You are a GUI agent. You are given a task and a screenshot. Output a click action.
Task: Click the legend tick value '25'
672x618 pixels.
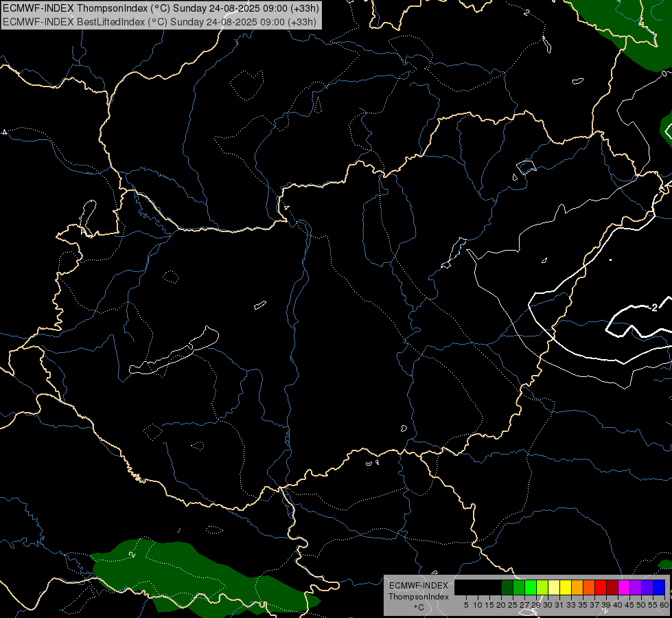[513, 605]
